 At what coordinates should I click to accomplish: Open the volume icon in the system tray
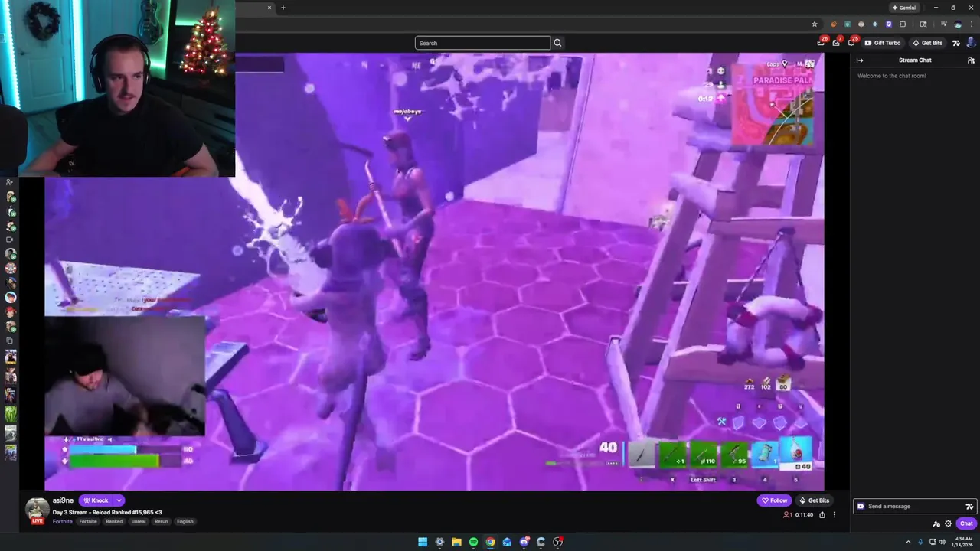pos(942,542)
